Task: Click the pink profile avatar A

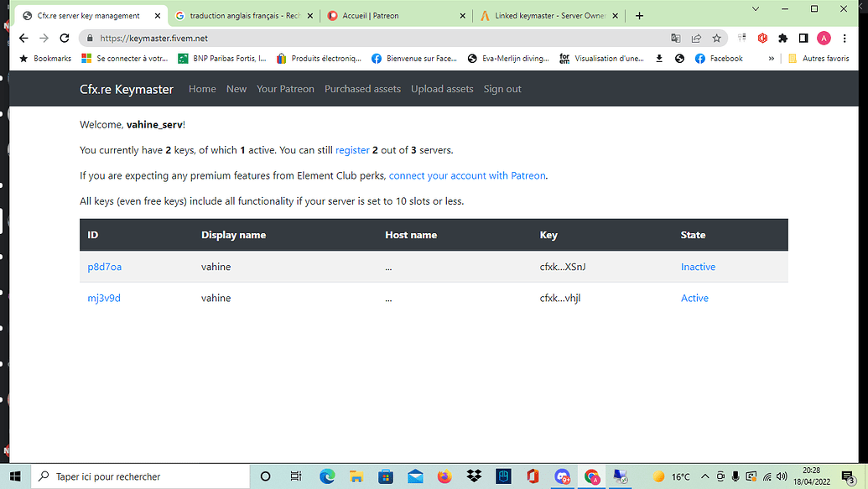Action: [824, 38]
